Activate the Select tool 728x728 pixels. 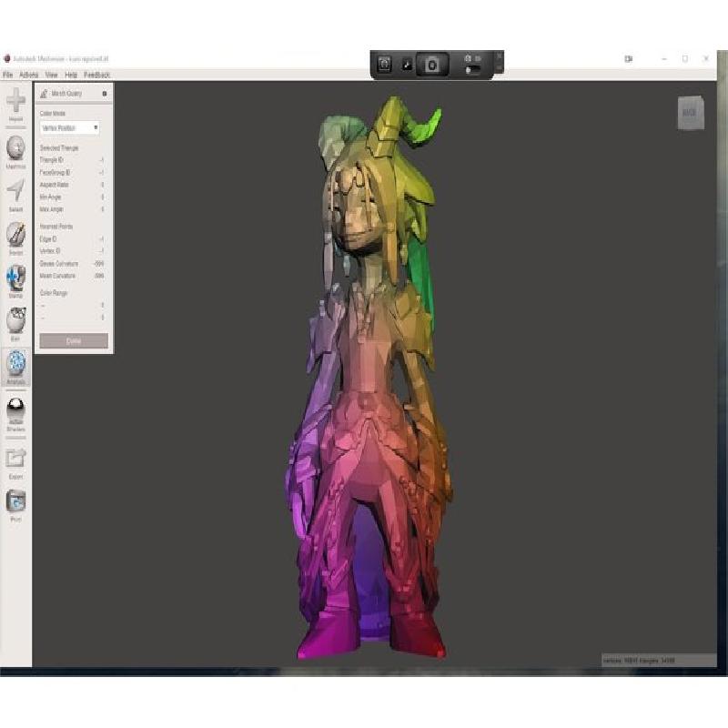click(15, 196)
